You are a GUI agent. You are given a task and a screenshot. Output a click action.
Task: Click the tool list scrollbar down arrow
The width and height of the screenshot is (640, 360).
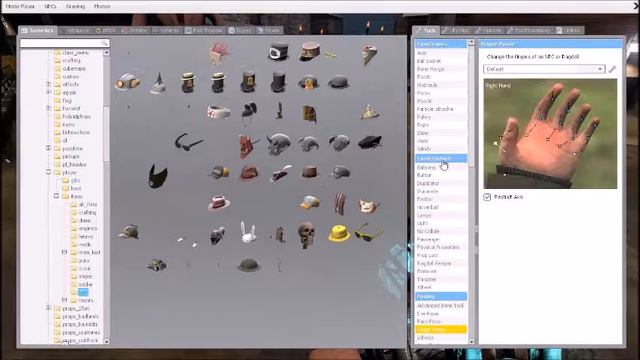pos(471,341)
